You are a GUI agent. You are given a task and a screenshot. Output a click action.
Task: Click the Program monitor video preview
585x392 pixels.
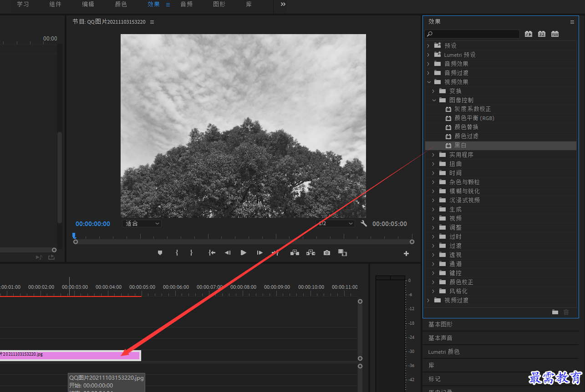[x=243, y=126]
